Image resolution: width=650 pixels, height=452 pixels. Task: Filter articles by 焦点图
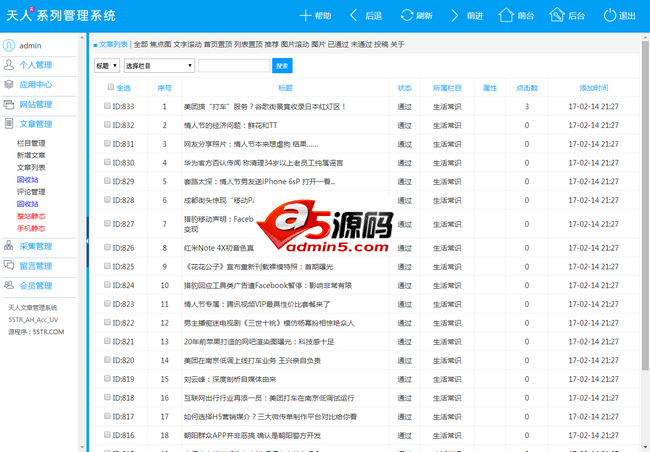160,44
